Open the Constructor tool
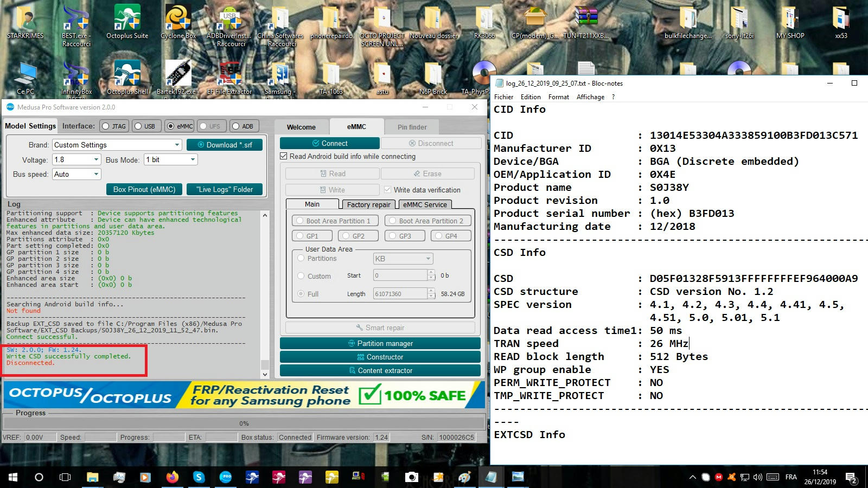Screen dimensions: 868x488 pyautogui.click(x=380, y=357)
